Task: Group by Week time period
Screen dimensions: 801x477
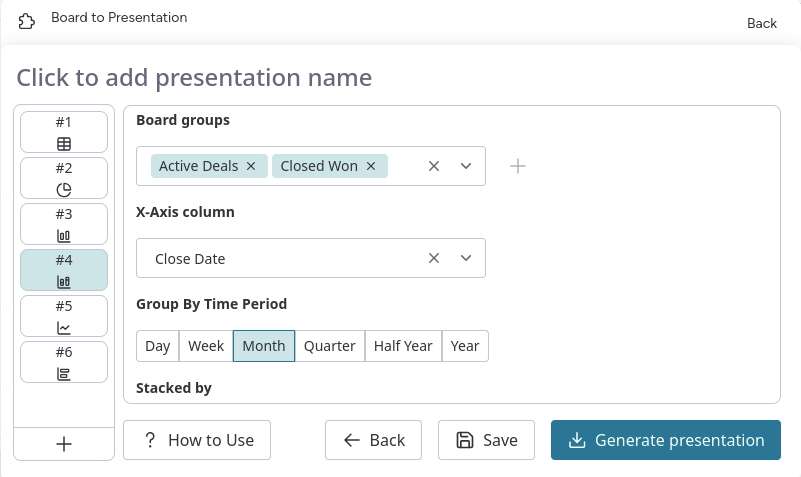Action: 206,346
